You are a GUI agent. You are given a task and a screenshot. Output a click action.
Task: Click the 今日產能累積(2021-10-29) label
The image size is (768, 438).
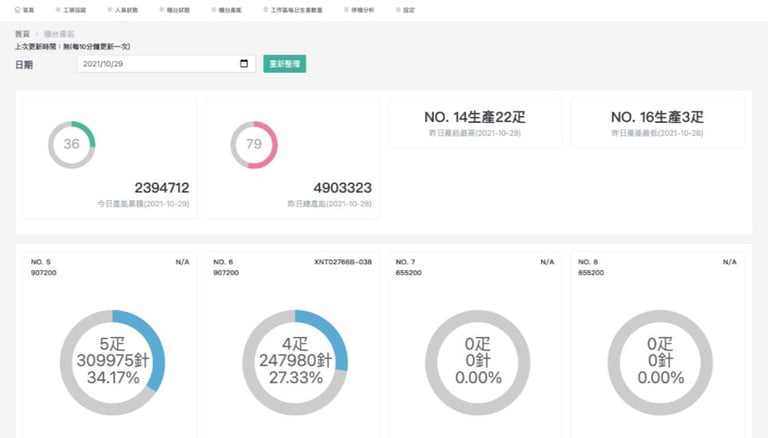point(143,204)
